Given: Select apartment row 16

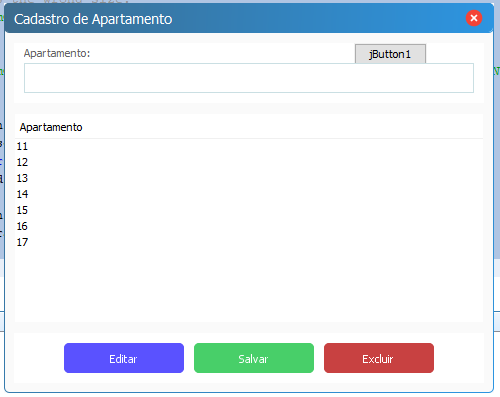Looking at the screenshot, I should [x=249, y=226].
